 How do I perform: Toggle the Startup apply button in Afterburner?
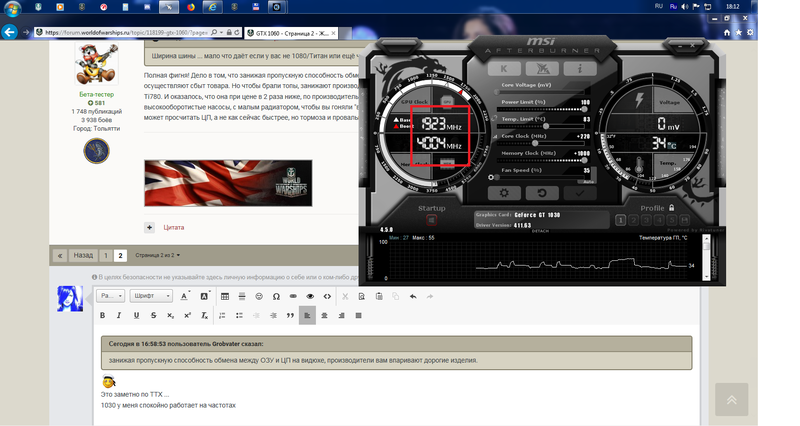431,220
